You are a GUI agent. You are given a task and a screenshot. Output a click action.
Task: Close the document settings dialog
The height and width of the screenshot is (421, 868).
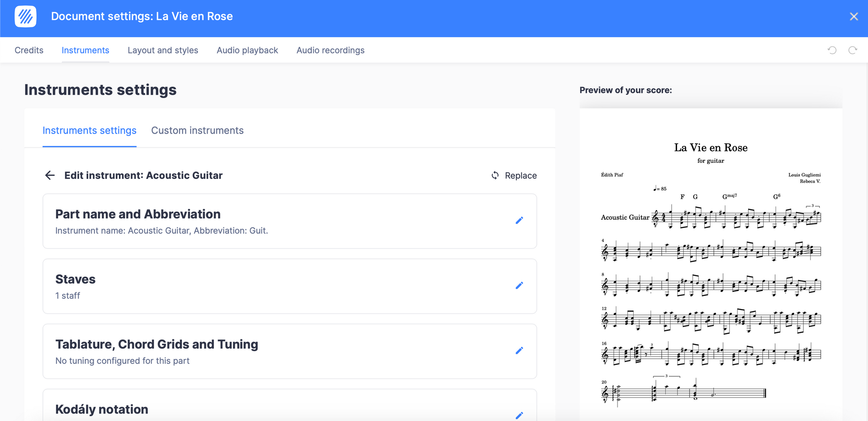coord(854,16)
